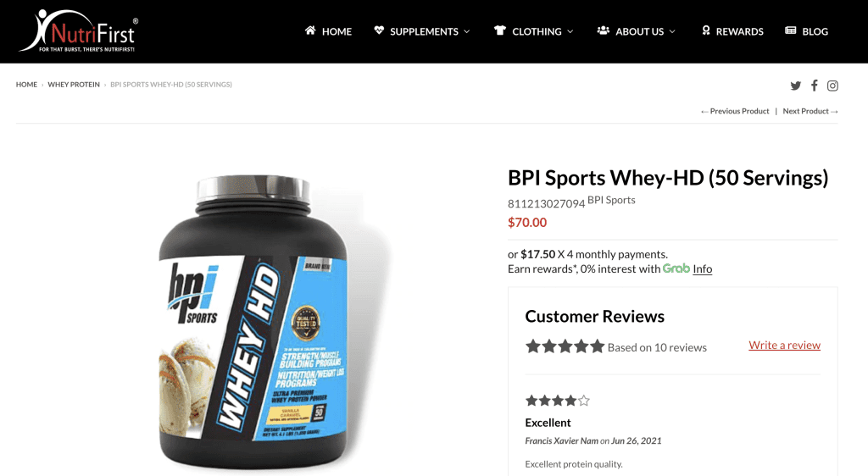Click the newspaper icon beside BLOG

(x=791, y=30)
